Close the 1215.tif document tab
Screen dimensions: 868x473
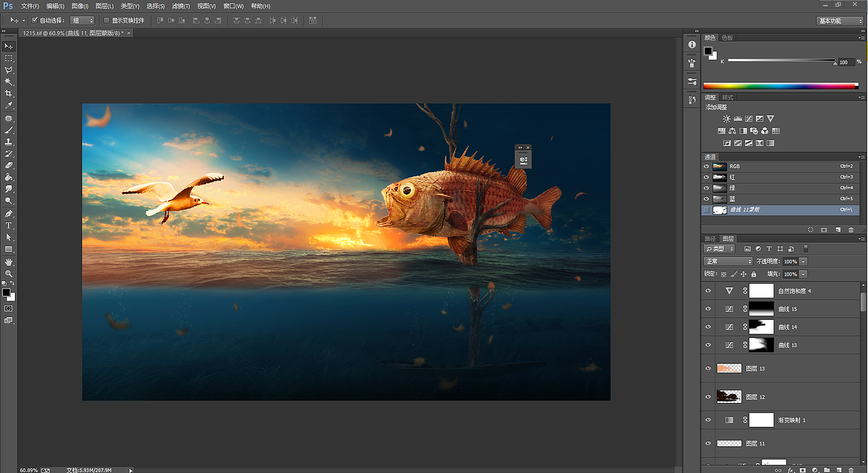(x=129, y=33)
